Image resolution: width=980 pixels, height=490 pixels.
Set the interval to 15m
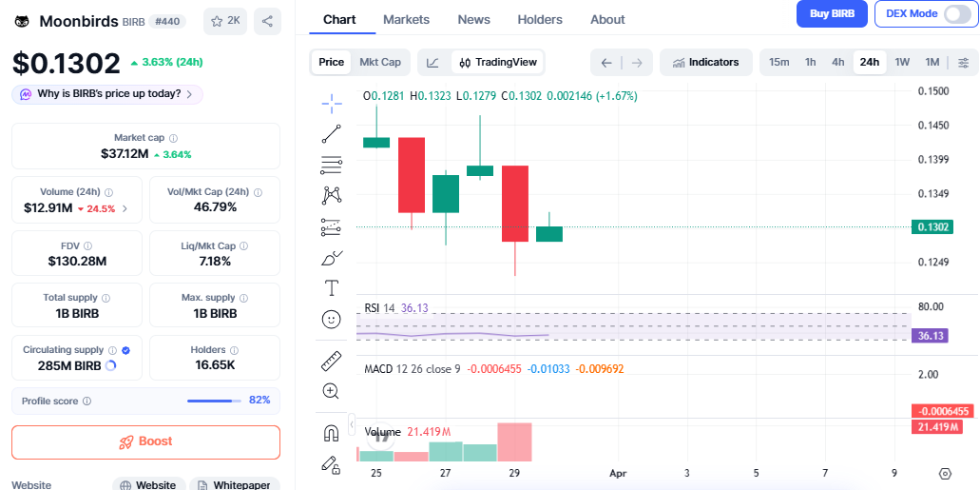[x=778, y=62]
